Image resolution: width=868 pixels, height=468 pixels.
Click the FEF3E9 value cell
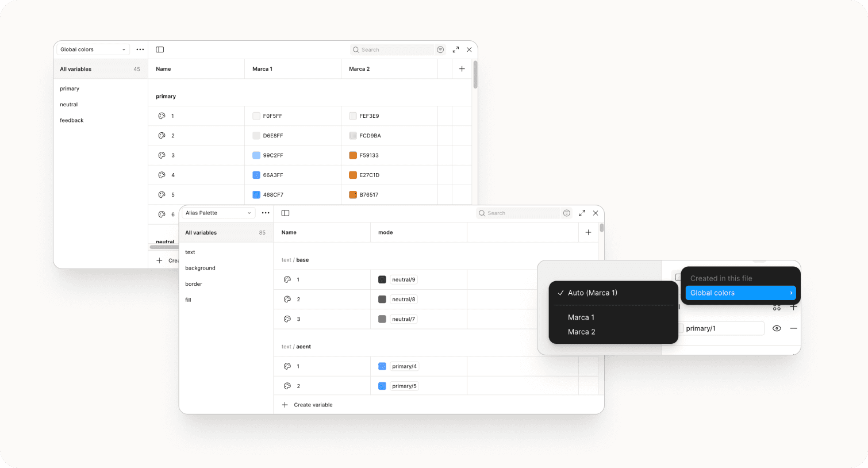click(389, 116)
